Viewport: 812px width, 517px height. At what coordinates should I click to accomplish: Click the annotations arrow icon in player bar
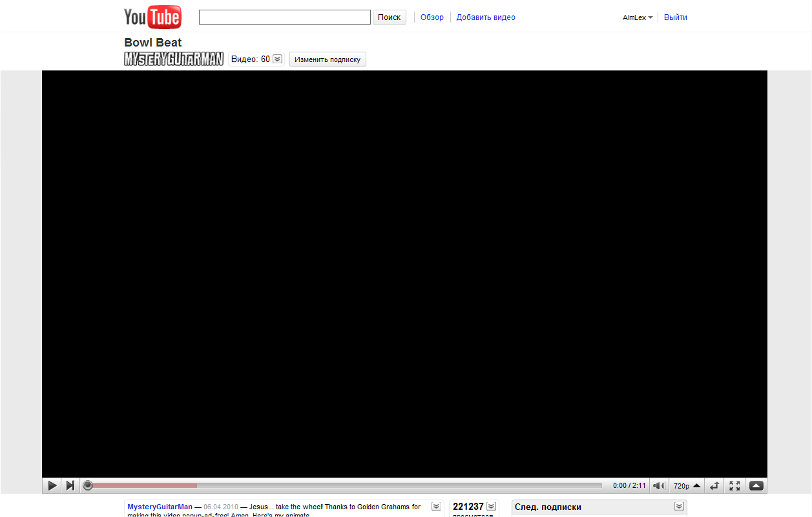pos(714,485)
